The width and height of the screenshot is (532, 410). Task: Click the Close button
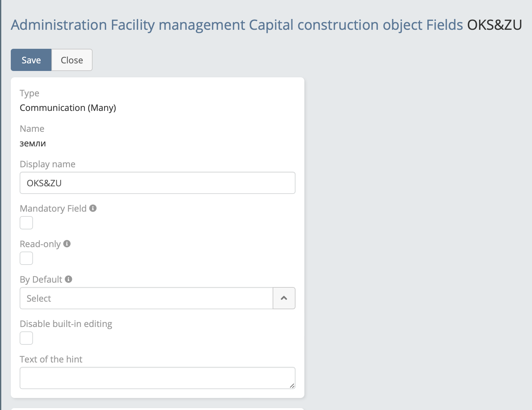(72, 60)
